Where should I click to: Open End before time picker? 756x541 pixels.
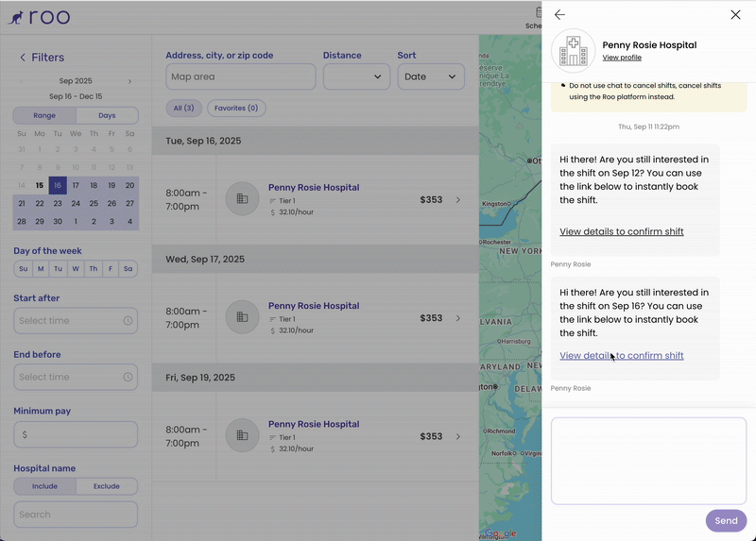76,378
